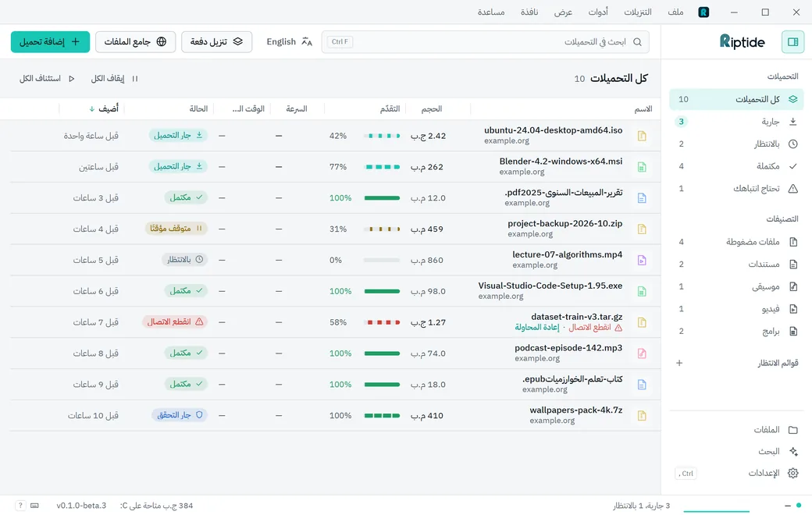Click استئناف الكل to resume all
Viewport: 812px width, 515px height.
pyautogui.click(x=47, y=79)
